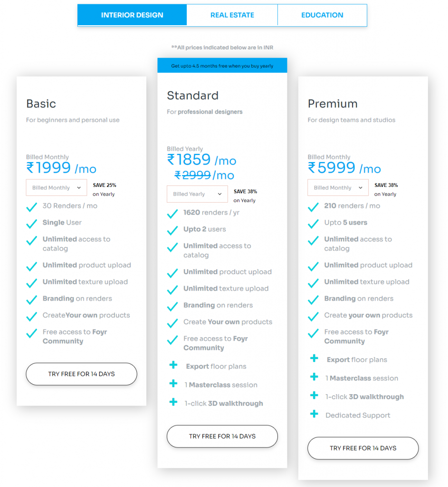The width and height of the screenshot is (448, 487).
Task: Click checkmark beside Upto 2 users
Action: [x=172, y=230]
